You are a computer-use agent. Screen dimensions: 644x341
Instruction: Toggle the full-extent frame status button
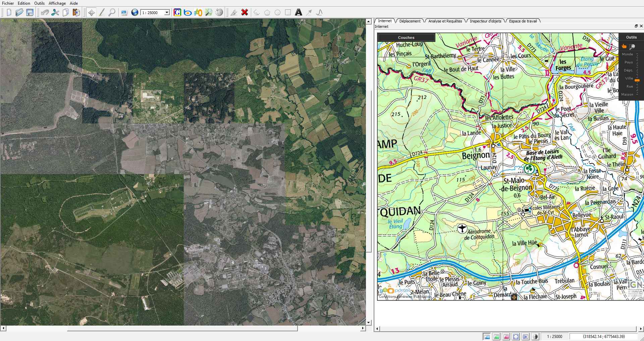(516, 337)
